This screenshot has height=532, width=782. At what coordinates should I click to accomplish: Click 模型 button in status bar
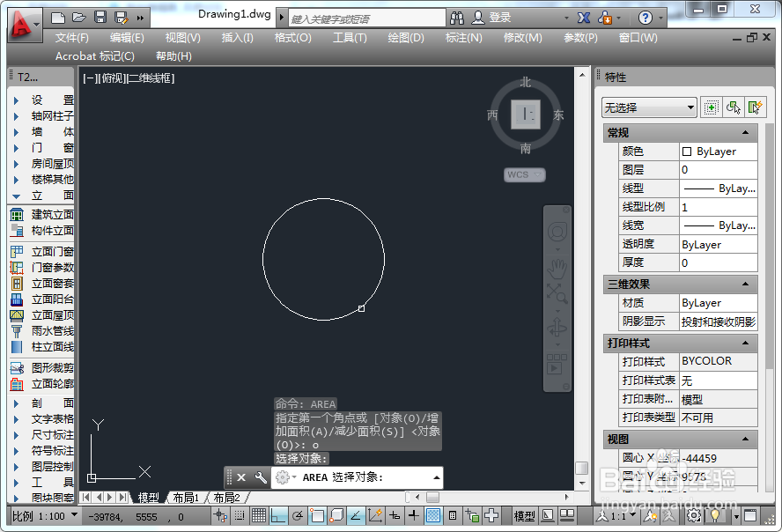(x=524, y=516)
